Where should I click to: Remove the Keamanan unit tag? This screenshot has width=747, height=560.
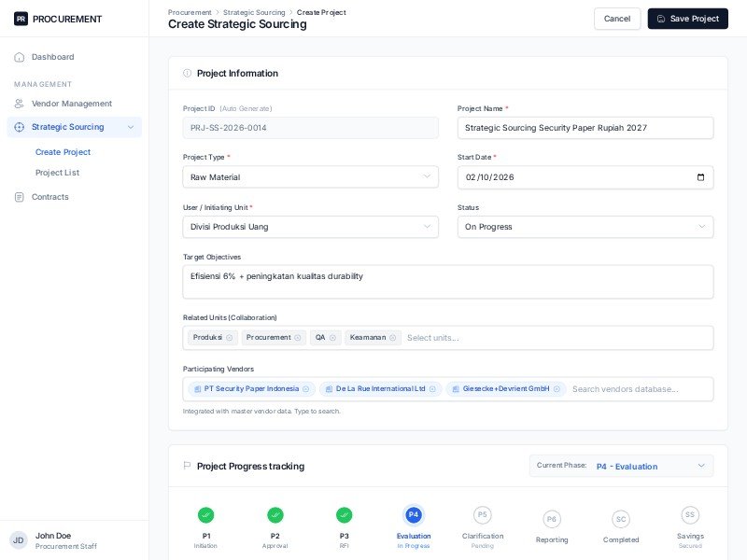(393, 338)
